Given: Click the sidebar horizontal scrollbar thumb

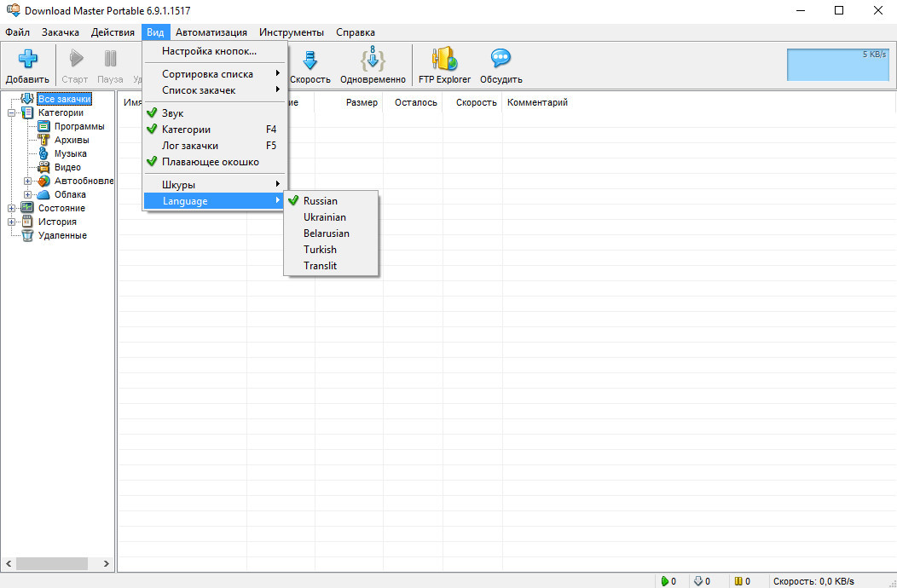Looking at the screenshot, I should [x=51, y=563].
